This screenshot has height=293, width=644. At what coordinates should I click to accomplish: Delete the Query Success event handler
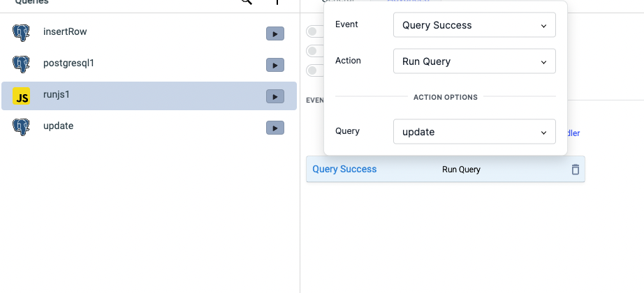point(575,170)
